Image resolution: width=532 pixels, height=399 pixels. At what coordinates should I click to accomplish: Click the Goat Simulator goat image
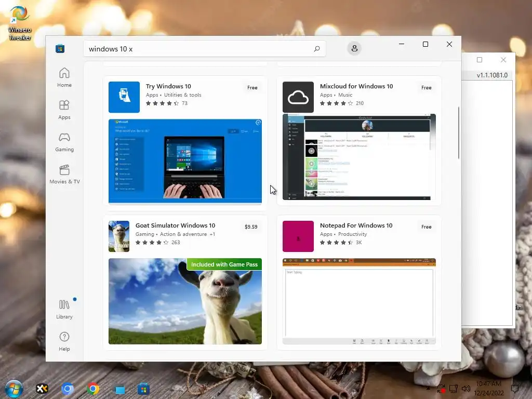[185, 301]
